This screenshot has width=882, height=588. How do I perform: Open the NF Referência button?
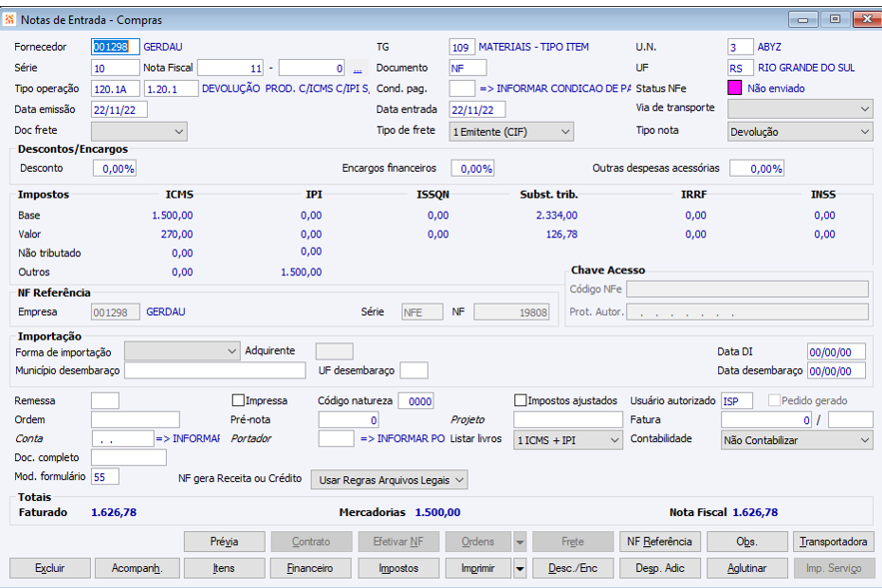(659, 542)
